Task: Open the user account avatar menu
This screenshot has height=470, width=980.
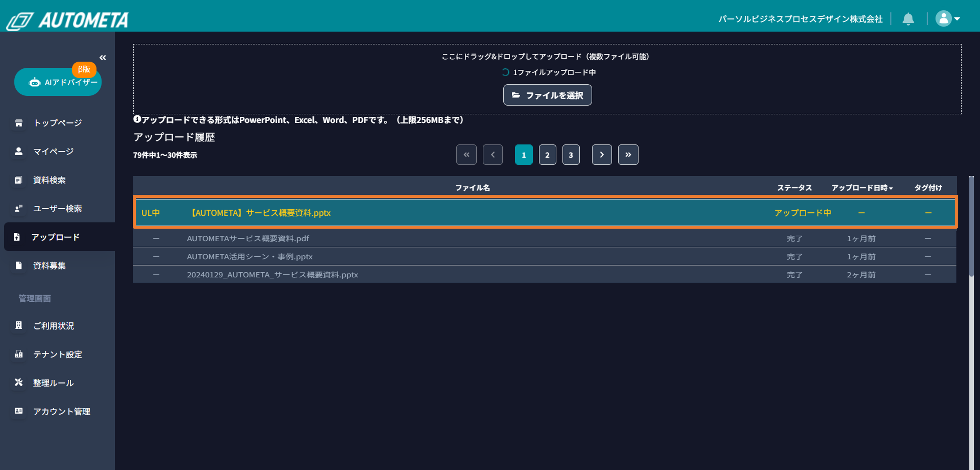Action: (x=948, y=19)
